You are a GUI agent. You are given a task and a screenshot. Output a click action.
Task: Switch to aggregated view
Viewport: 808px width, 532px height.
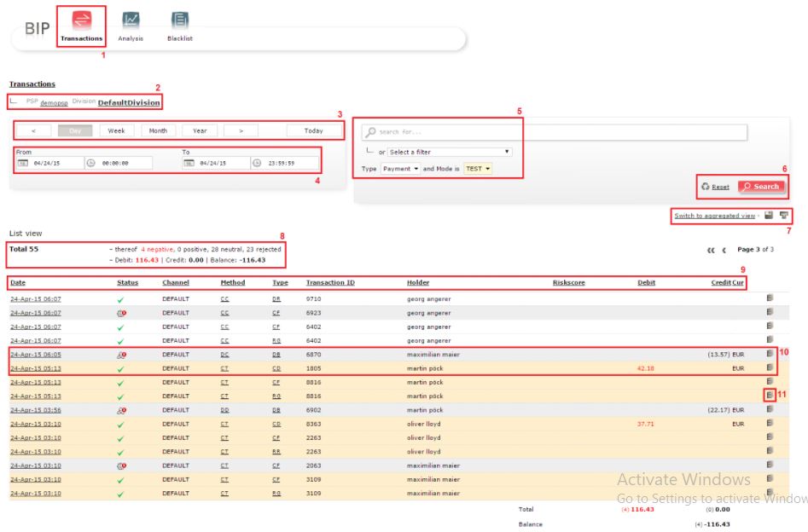(715, 216)
